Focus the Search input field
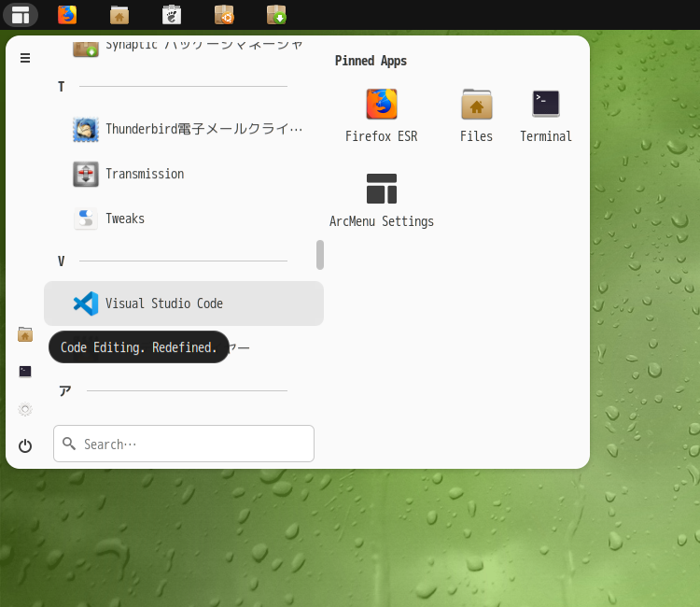This screenshot has width=700, height=607. 184,444
